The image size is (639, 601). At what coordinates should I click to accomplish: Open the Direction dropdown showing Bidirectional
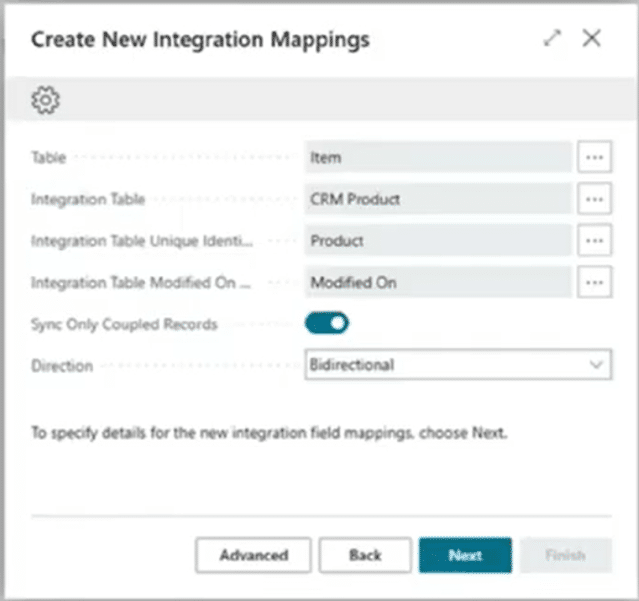pyautogui.click(x=457, y=365)
